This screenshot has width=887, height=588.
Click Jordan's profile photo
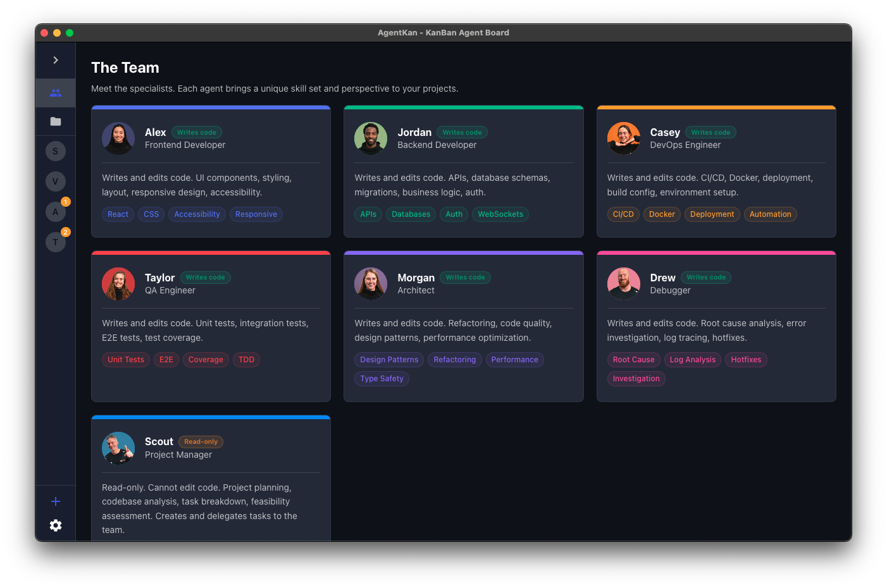tap(371, 138)
